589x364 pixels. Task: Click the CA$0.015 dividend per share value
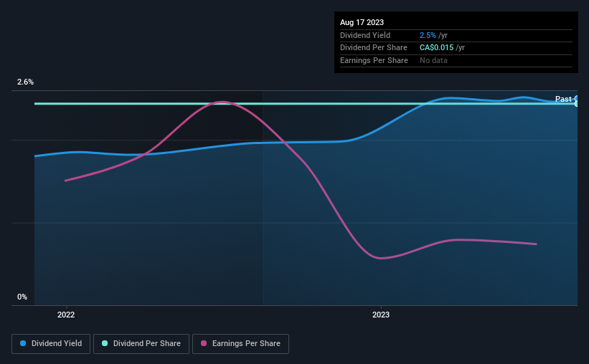[x=436, y=48]
